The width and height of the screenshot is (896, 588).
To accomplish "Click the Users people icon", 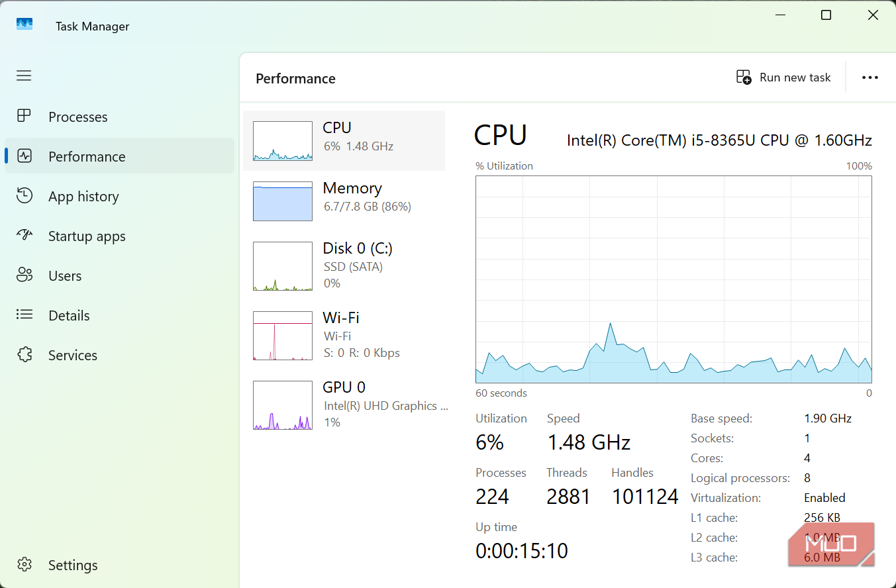I will tap(25, 275).
